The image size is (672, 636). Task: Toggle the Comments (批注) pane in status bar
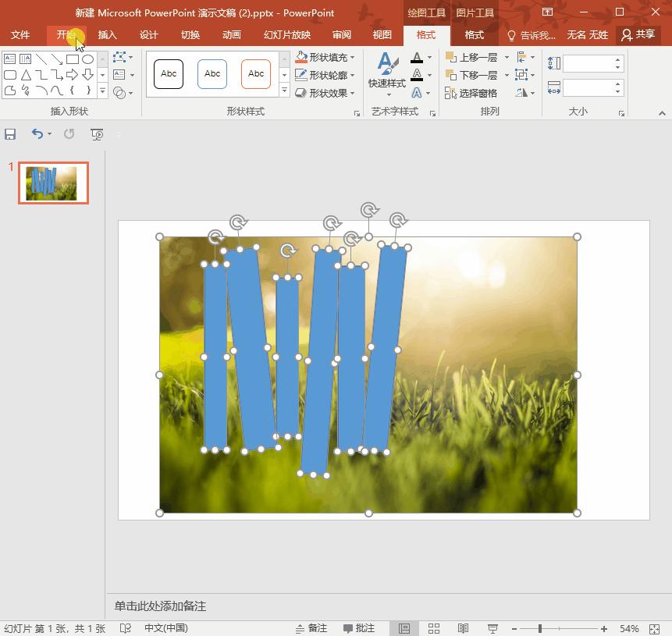pyautogui.click(x=358, y=628)
